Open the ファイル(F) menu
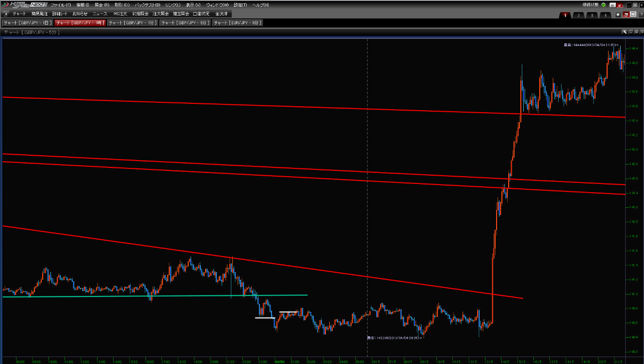This screenshot has height=364, width=644. pyautogui.click(x=61, y=4)
